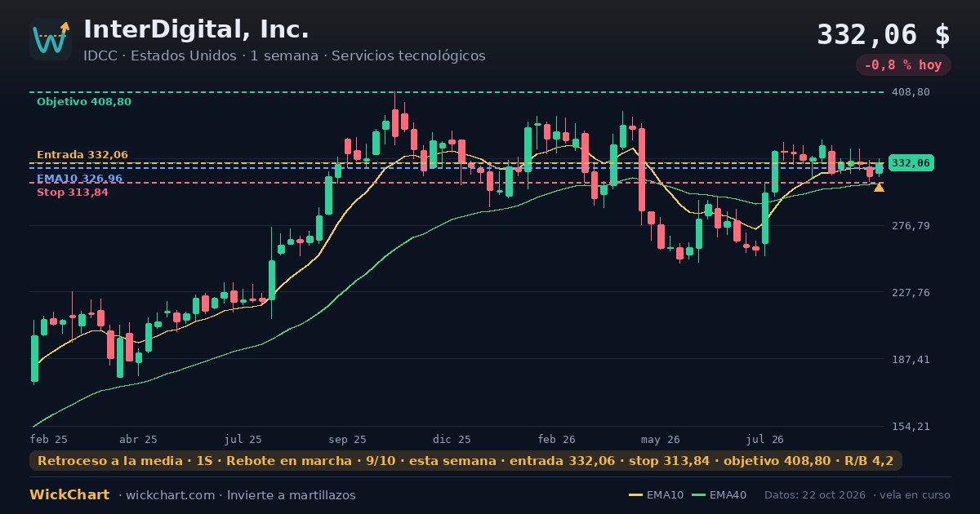This screenshot has height=514, width=980.
Task: Click the EMA10 yellow legend line
Action: pyautogui.click(x=636, y=495)
